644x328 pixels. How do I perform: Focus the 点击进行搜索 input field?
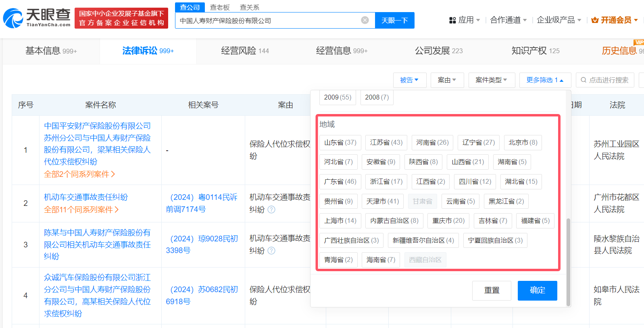coord(605,80)
